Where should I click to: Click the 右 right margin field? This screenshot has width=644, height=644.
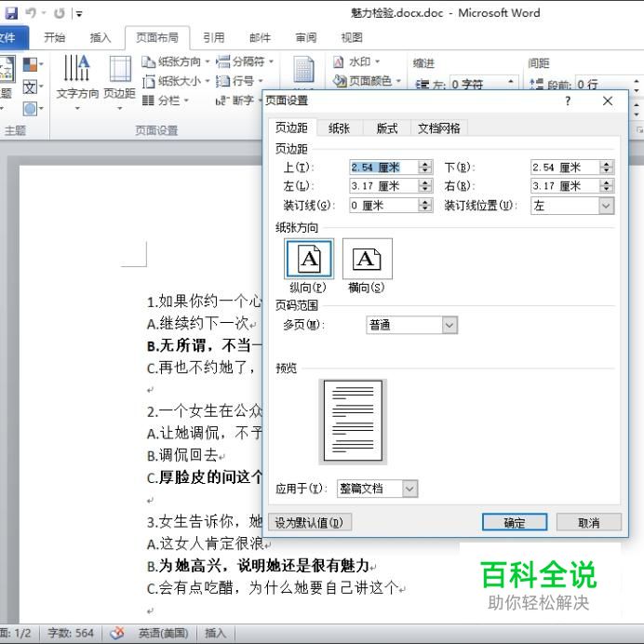tap(565, 185)
